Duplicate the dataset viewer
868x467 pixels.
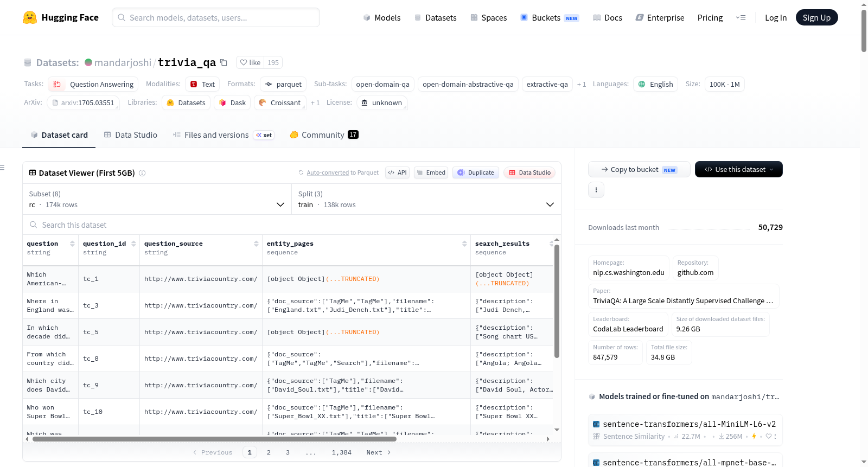point(476,172)
